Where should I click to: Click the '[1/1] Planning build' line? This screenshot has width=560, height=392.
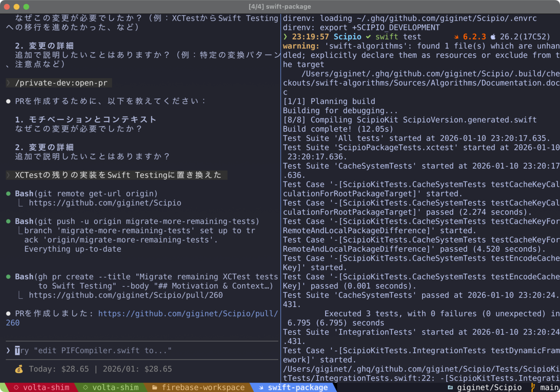[329, 101]
